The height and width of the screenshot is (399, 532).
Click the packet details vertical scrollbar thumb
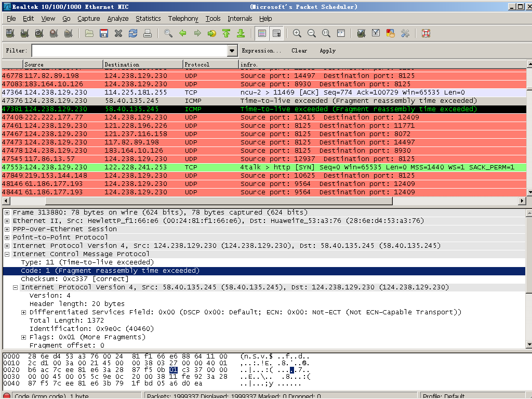[529, 255]
